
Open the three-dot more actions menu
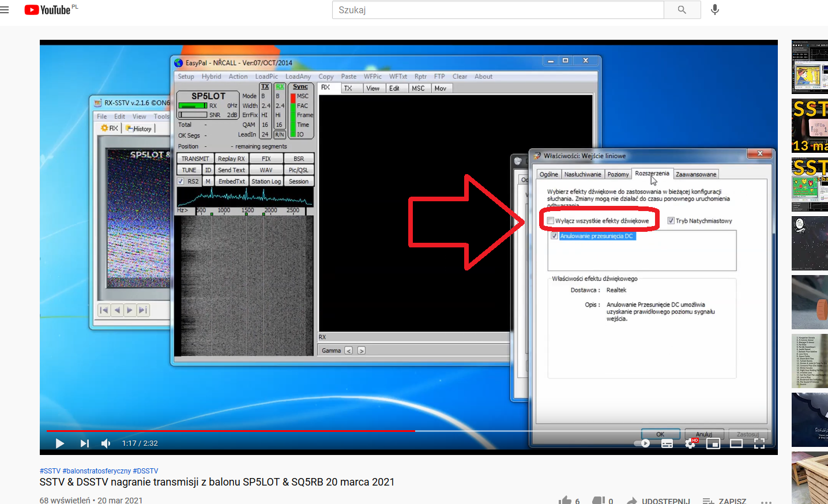point(766,501)
